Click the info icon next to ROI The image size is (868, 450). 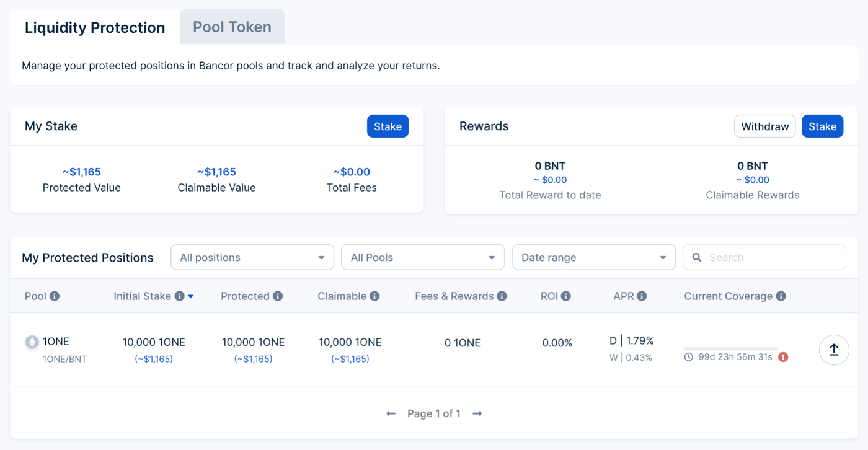coord(566,296)
